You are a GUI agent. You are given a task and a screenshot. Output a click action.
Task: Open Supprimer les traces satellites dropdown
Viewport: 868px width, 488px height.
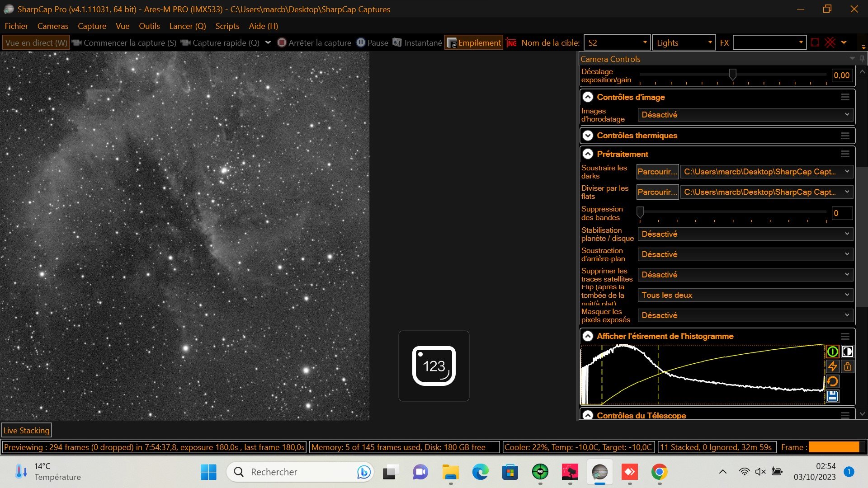click(745, 275)
